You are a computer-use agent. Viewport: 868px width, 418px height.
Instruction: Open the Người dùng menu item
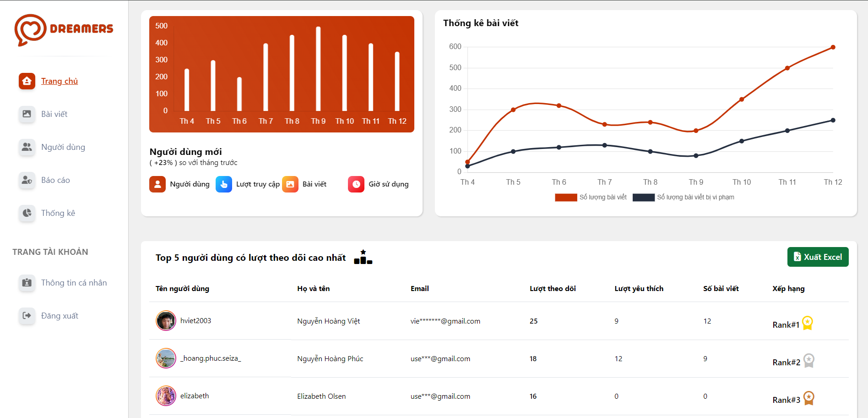(x=63, y=147)
